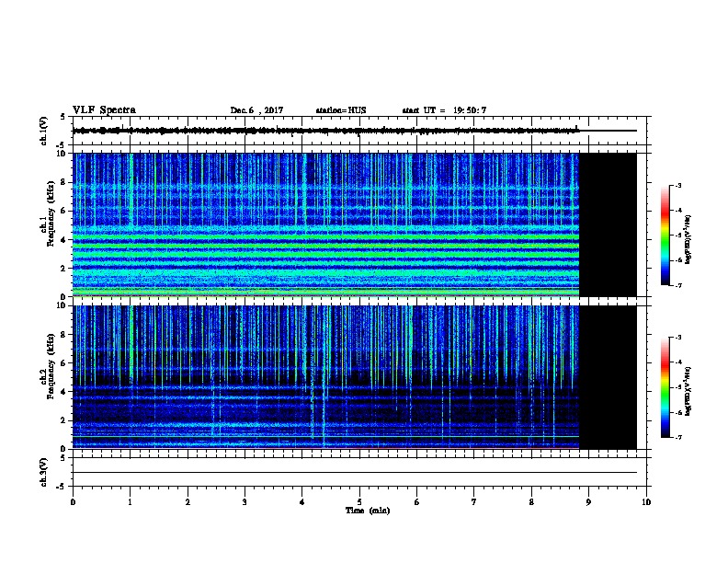The image size is (728, 563).
Task: Click the "ch.1(V)" waveform axis label
Action: (43, 131)
